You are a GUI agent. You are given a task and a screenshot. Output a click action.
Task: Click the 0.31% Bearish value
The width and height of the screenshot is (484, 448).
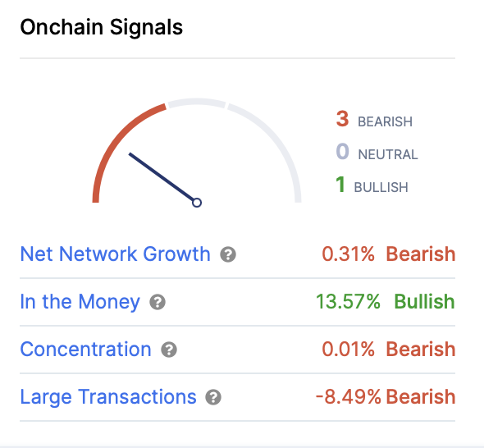389,254
